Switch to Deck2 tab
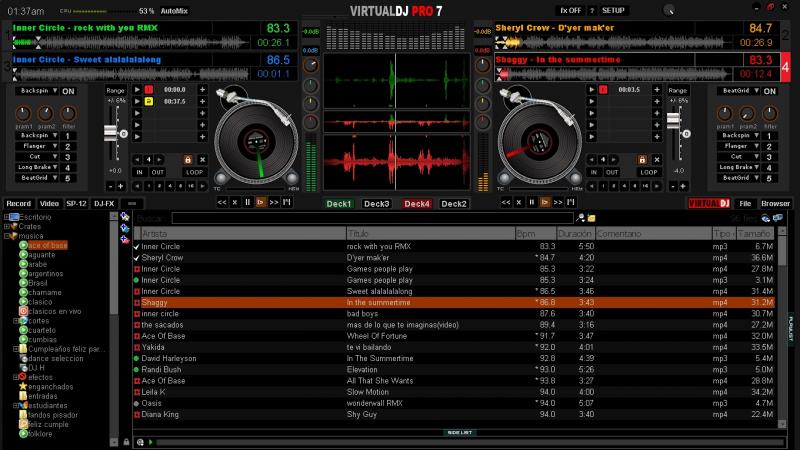 tap(454, 204)
